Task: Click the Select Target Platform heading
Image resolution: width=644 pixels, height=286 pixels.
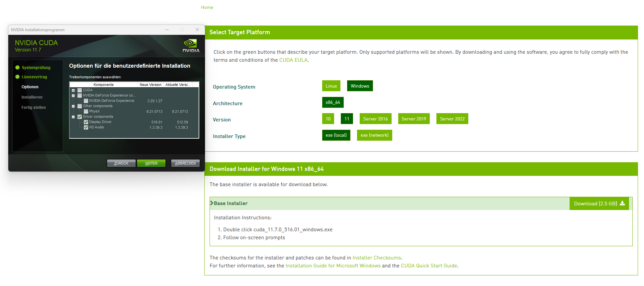Action: 239,32
